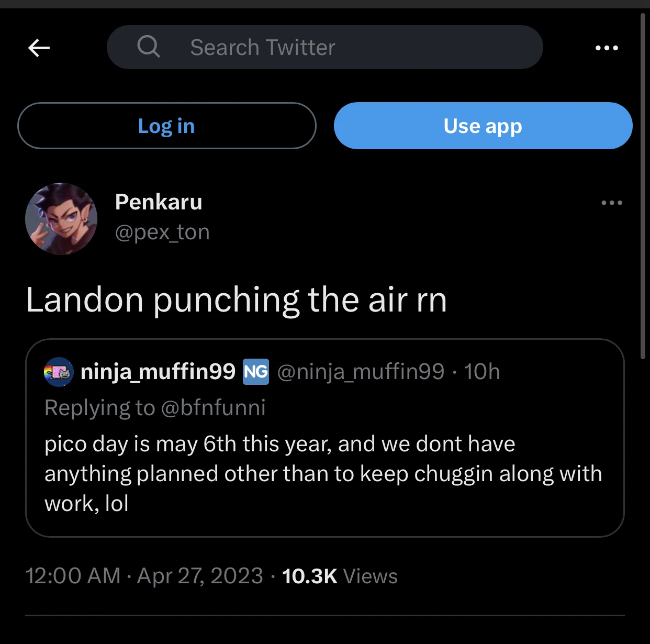
Task: Click the Search Twitter input field
Action: [x=324, y=47]
